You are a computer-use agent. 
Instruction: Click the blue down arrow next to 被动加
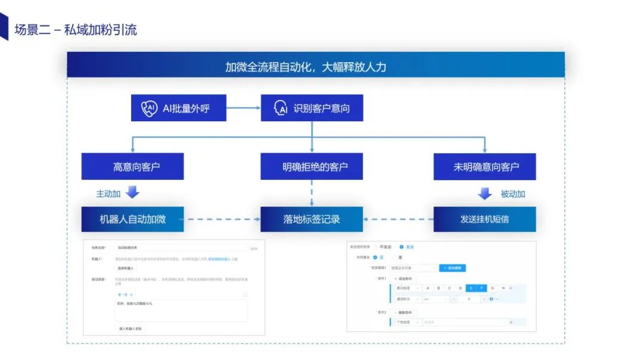[485, 193]
